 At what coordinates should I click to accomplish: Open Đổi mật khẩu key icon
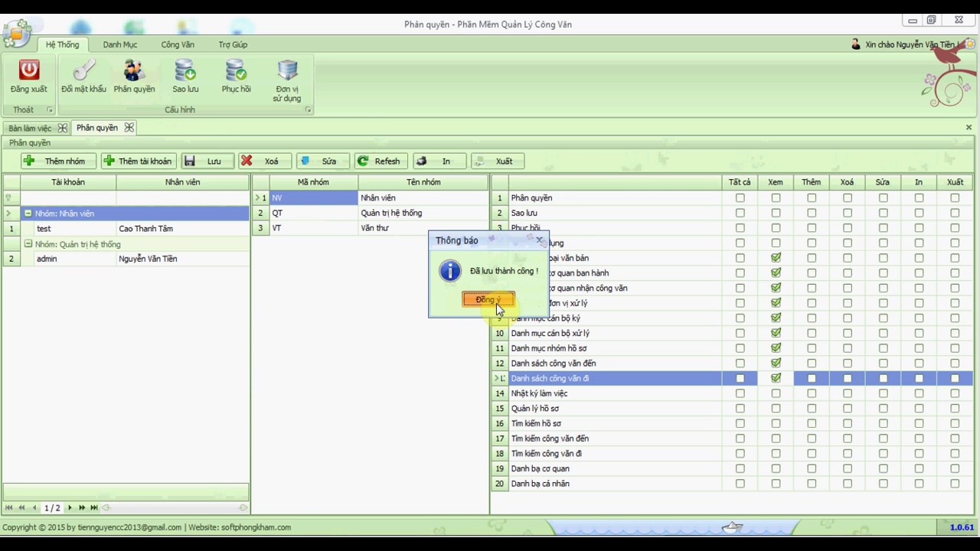click(83, 70)
